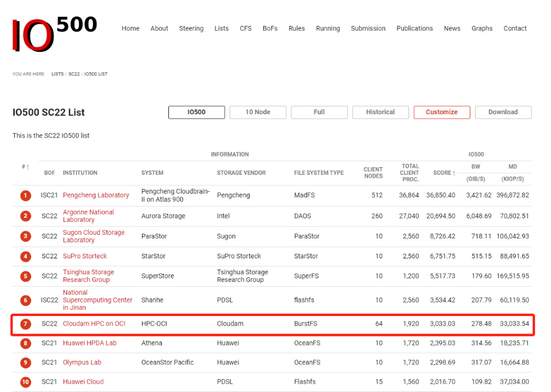Open the Rules menu item

pos(297,28)
